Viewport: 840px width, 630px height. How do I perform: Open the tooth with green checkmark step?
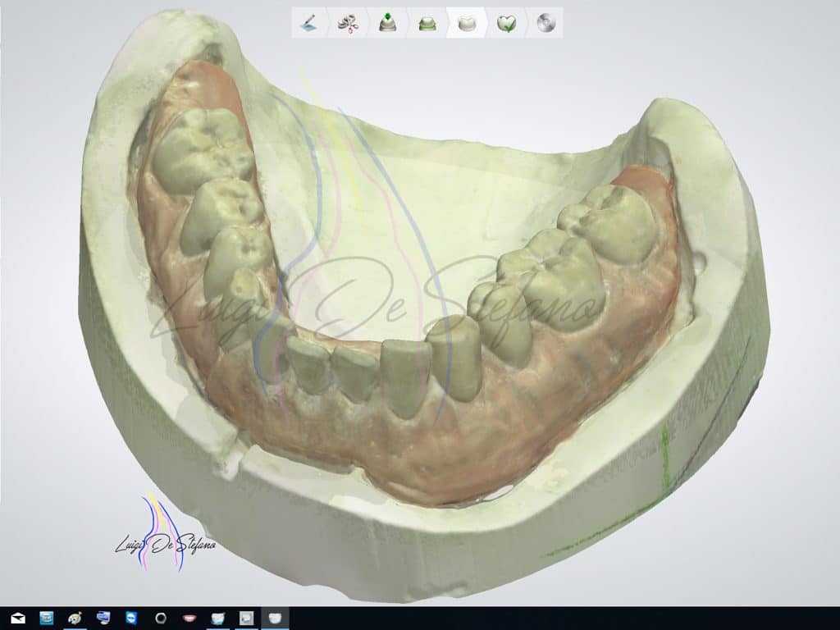point(505,23)
